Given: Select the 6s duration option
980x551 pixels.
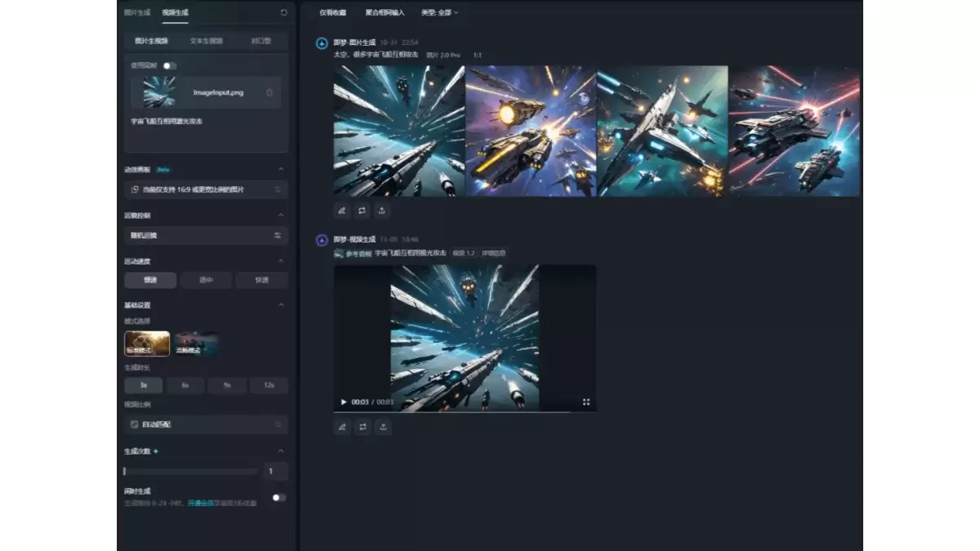Looking at the screenshot, I should point(185,384).
